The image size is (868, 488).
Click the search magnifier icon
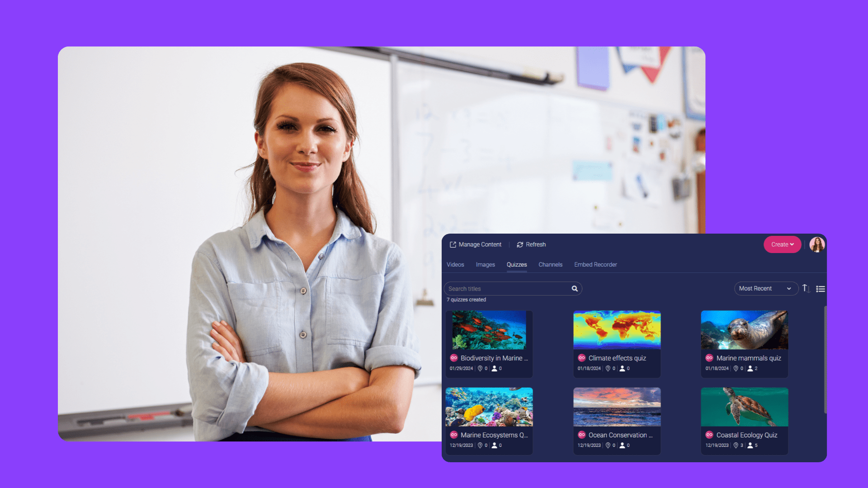click(x=574, y=288)
